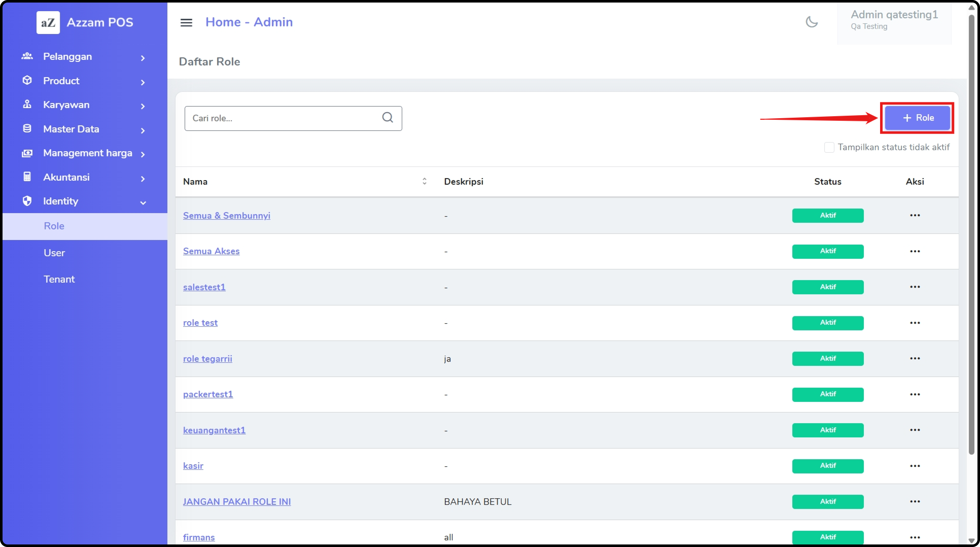Click the + Role button
The width and height of the screenshot is (980, 547).
pos(917,118)
